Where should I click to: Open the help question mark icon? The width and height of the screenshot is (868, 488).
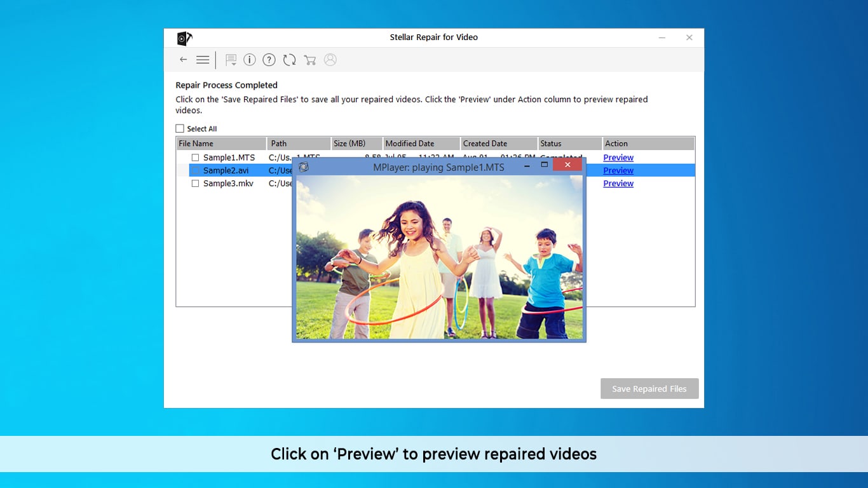click(x=269, y=60)
